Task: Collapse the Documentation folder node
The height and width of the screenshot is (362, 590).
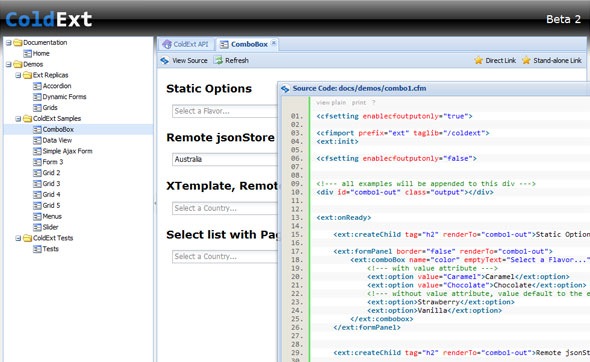Action: (x=8, y=43)
